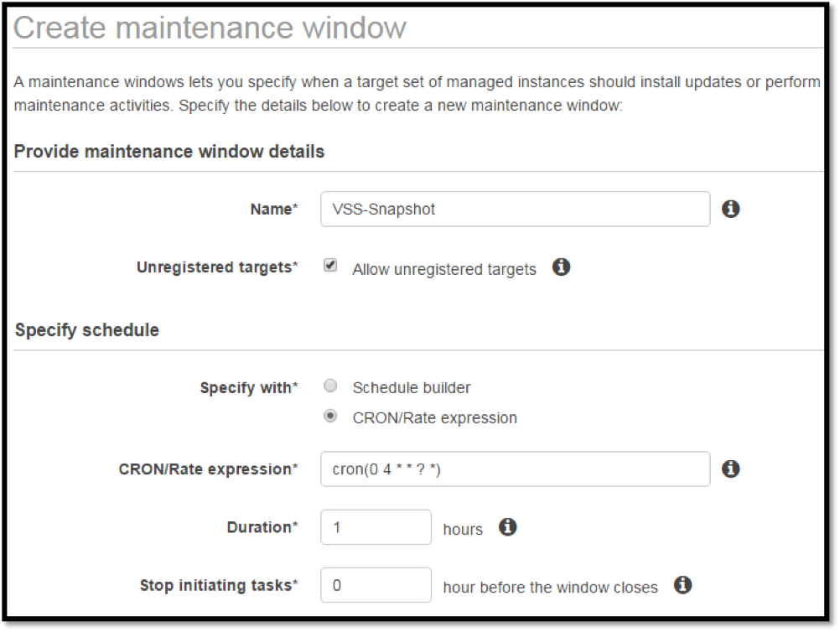Focus the CRON/Rate expression text box

516,469
